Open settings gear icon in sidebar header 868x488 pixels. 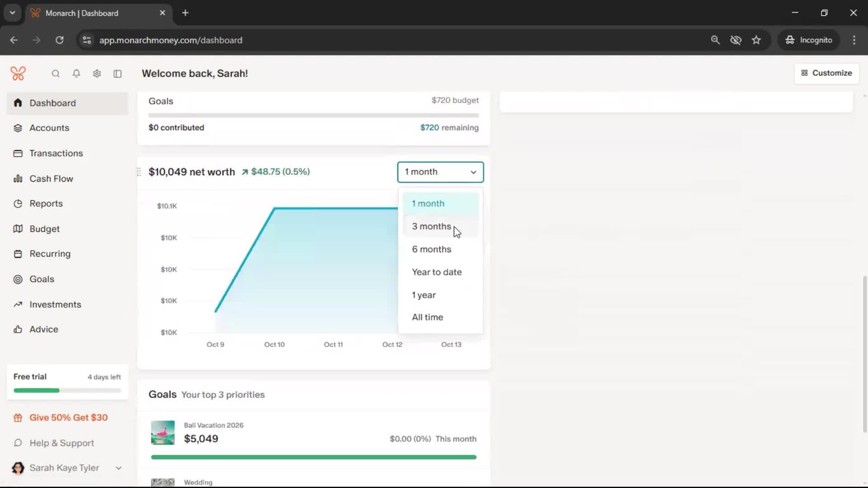pyautogui.click(x=97, y=74)
